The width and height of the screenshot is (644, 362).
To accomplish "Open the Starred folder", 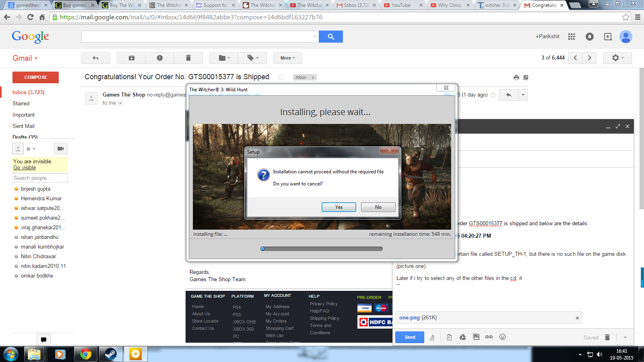I will pyautogui.click(x=21, y=103).
